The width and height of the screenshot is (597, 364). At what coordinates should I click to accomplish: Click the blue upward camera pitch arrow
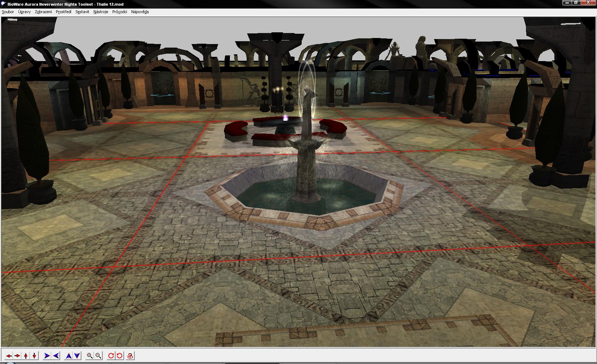coord(69,356)
